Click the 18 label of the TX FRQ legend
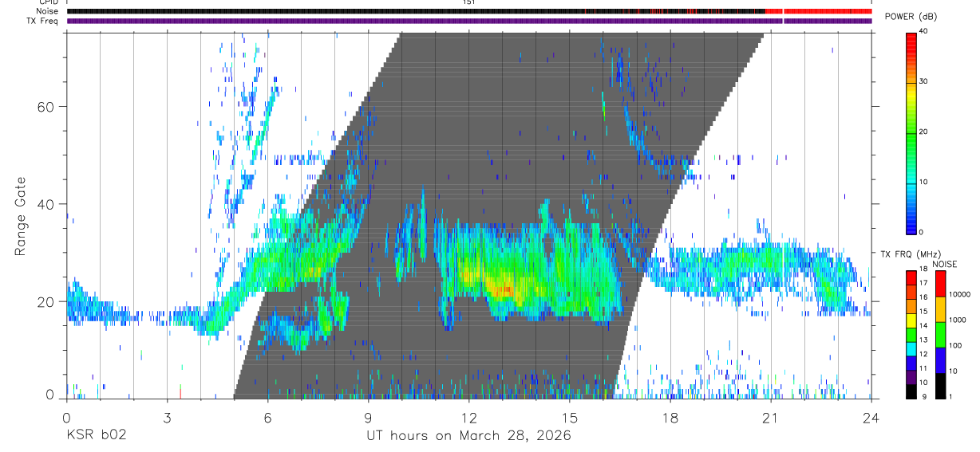980x452 pixels. pyautogui.click(x=923, y=270)
